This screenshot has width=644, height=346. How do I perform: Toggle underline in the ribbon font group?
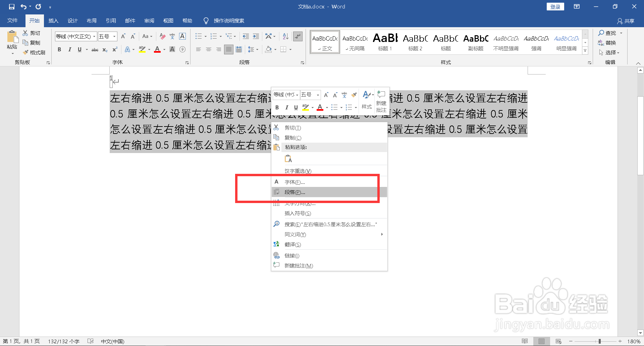(79, 50)
